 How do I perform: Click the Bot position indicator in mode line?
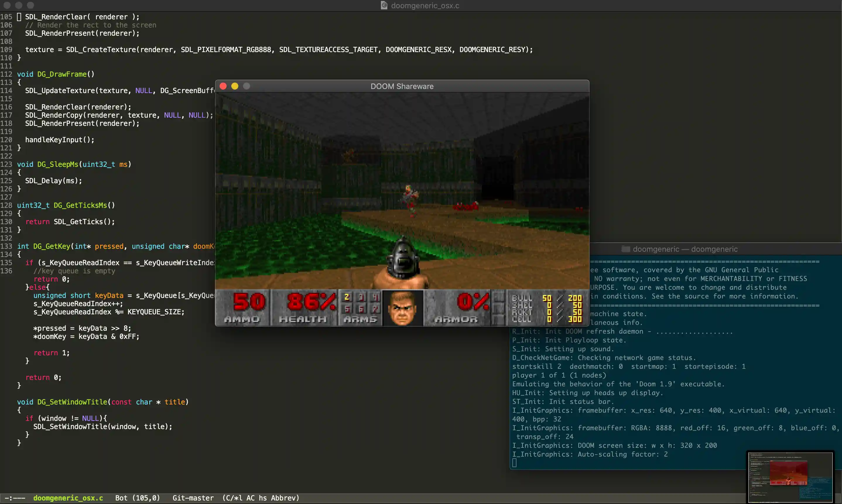121,498
